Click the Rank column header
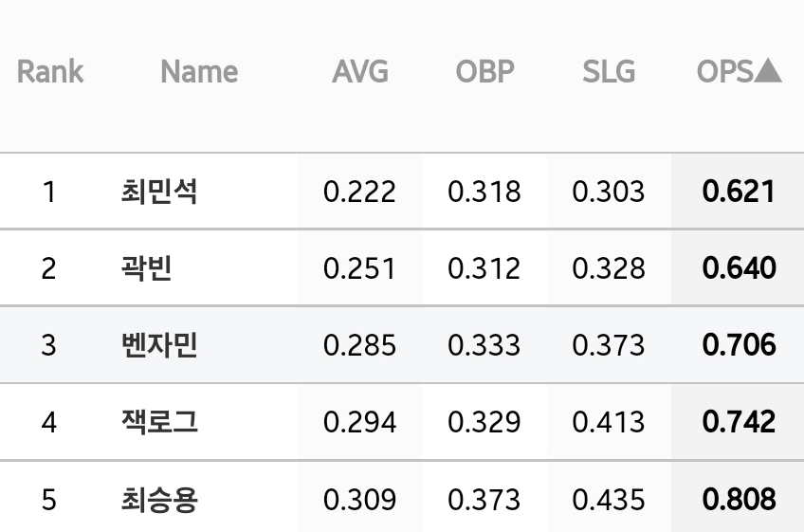This screenshot has width=804, height=532. (x=49, y=71)
